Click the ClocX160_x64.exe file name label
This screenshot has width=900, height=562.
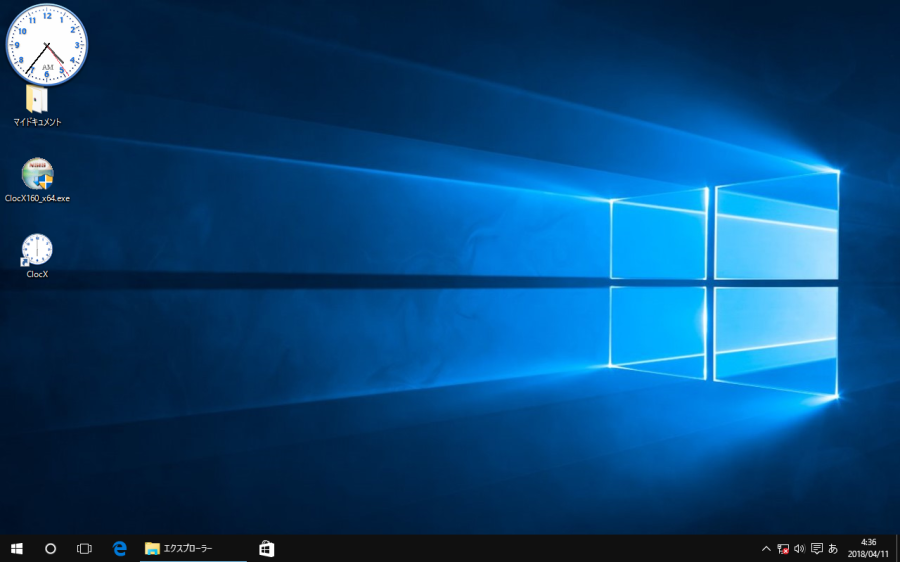point(37,198)
